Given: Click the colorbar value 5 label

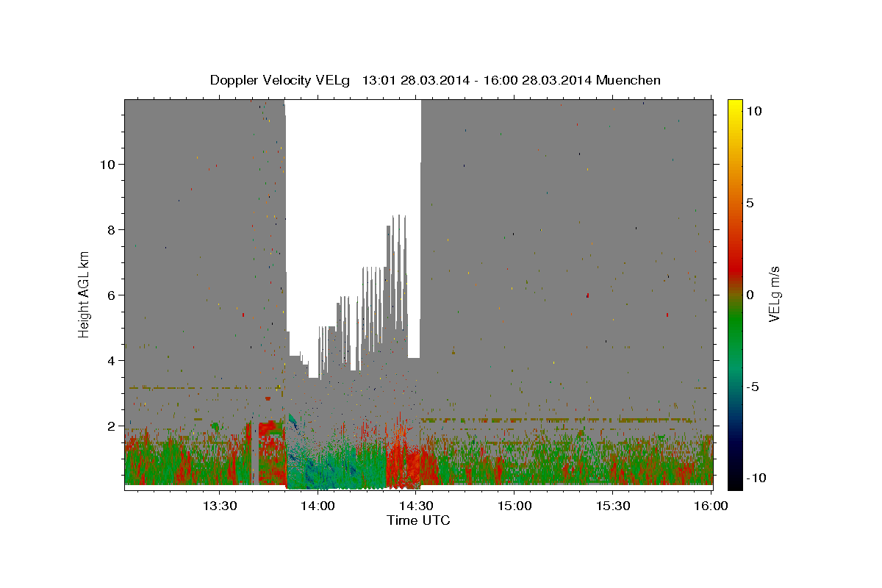Looking at the screenshot, I should pos(750,203).
